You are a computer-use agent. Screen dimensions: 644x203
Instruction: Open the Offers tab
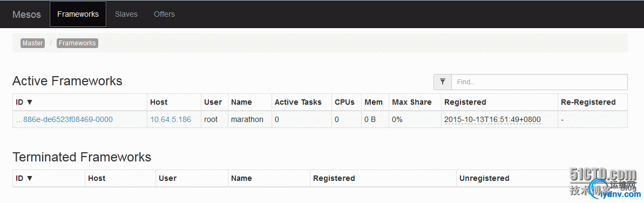(x=164, y=14)
